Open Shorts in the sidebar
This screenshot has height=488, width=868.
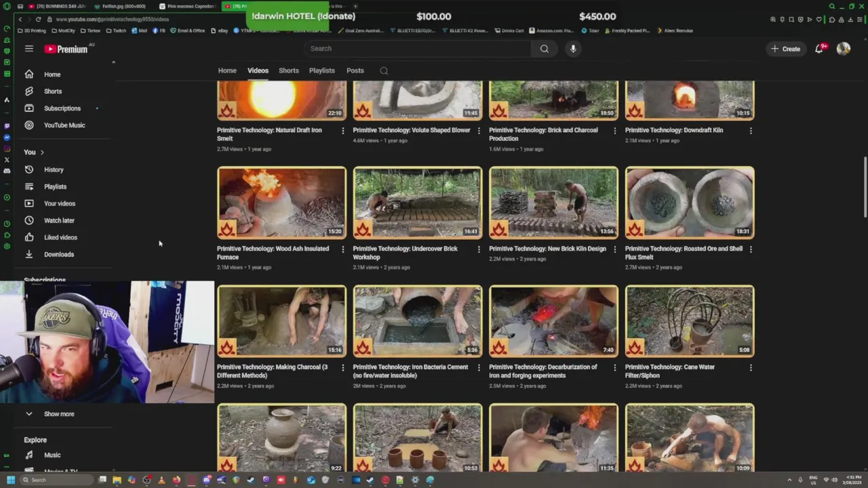point(53,91)
